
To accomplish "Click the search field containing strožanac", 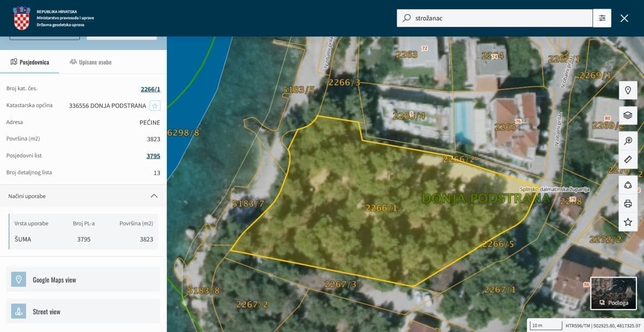I will tap(499, 18).
